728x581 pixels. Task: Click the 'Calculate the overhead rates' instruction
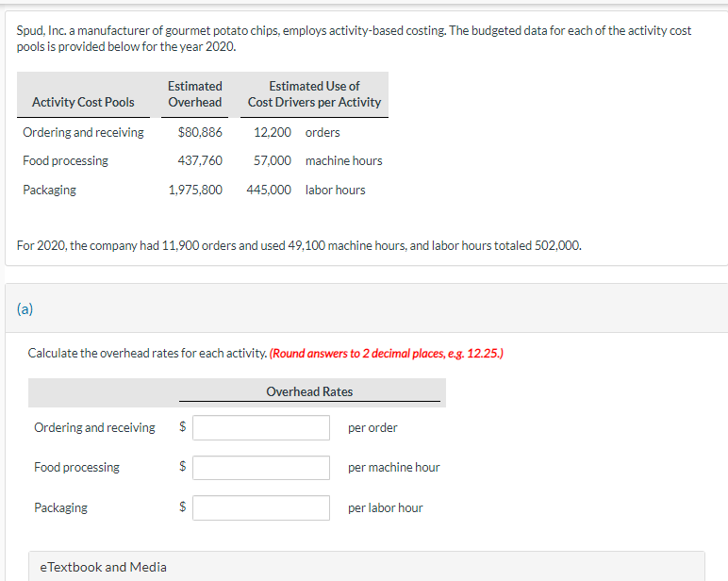pyautogui.click(x=147, y=354)
